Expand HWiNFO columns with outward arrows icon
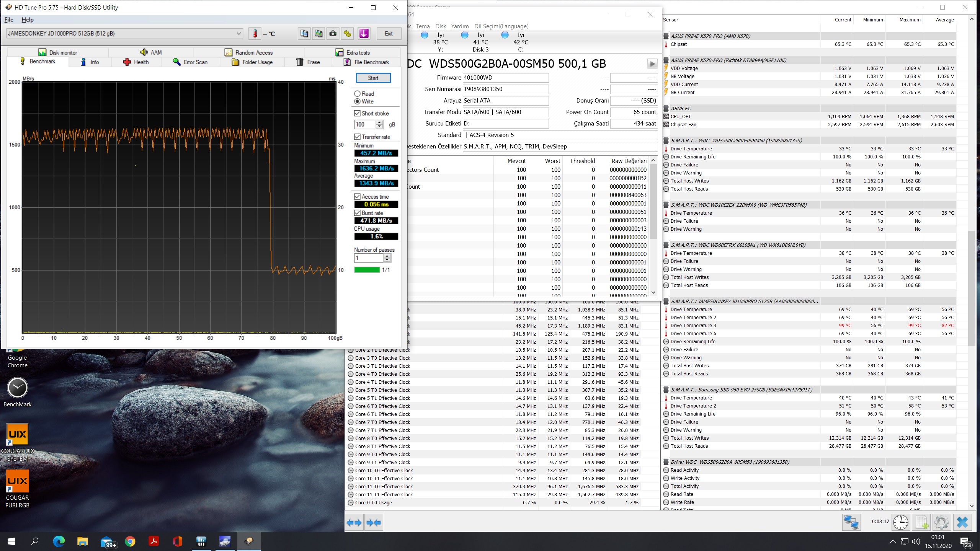The height and width of the screenshot is (551, 980). (354, 523)
